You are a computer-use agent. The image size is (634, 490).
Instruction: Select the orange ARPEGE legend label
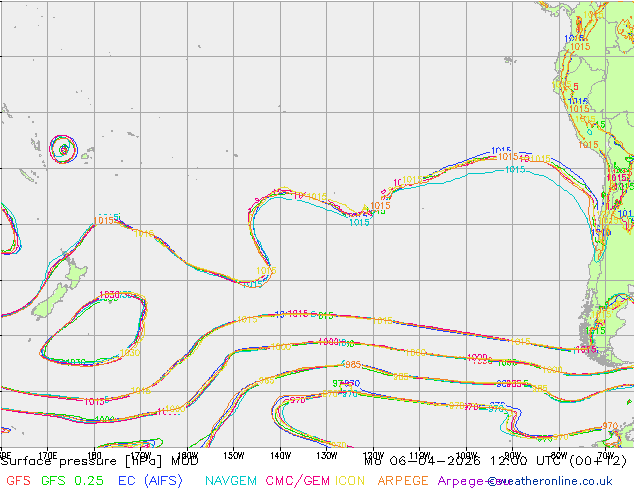tap(403, 481)
